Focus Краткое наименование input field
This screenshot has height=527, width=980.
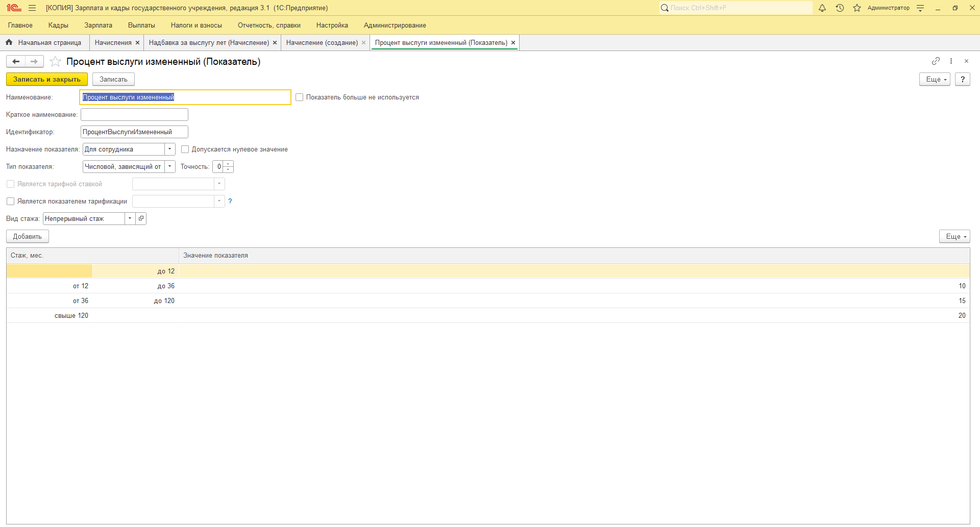click(135, 115)
